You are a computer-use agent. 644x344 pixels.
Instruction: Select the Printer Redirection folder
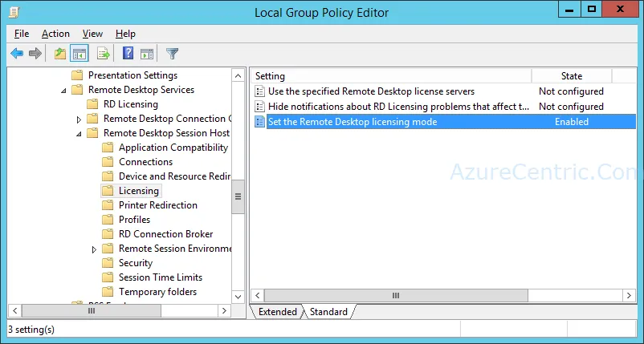click(x=158, y=205)
